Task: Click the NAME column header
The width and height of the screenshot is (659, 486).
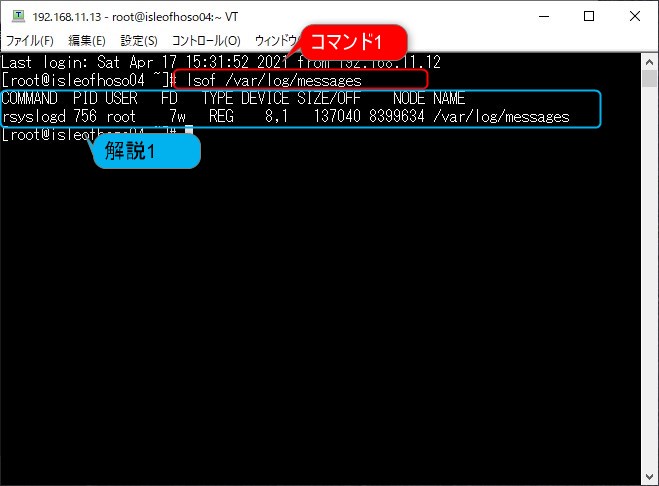Action: pos(449,98)
